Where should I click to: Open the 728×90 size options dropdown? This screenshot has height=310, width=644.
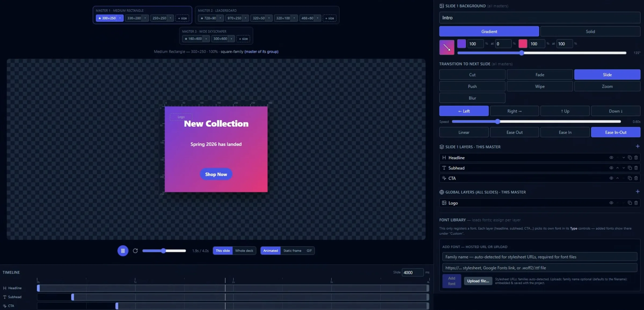[220, 18]
